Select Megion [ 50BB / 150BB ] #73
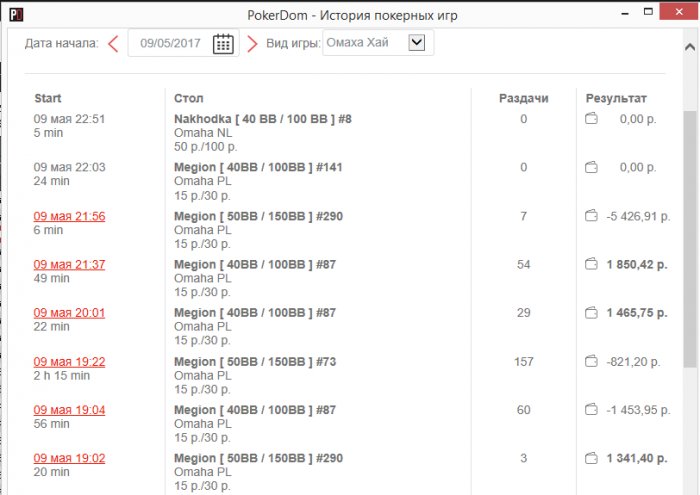The image size is (700, 495). coord(255,362)
